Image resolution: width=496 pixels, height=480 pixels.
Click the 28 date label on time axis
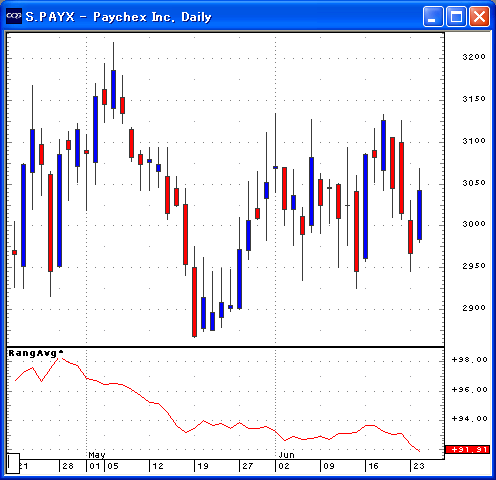[68, 466]
